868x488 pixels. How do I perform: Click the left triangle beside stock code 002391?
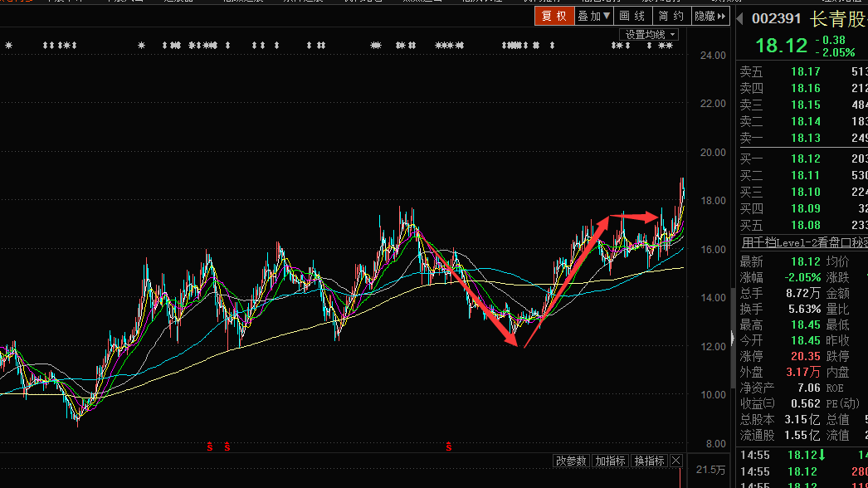tap(739, 19)
